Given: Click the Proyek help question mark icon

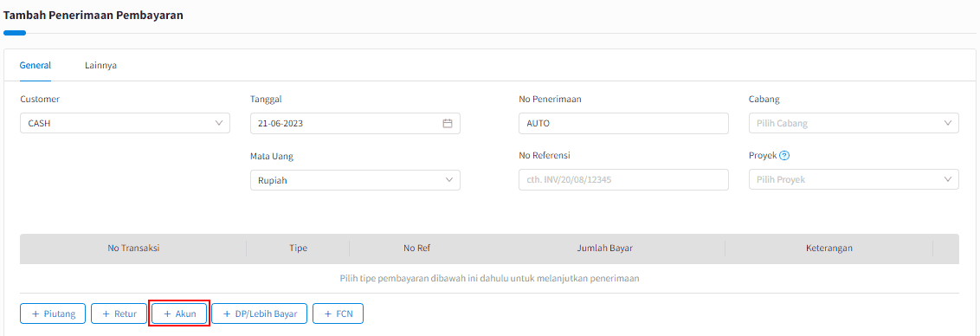Looking at the screenshot, I should pyautogui.click(x=783, y=156).
